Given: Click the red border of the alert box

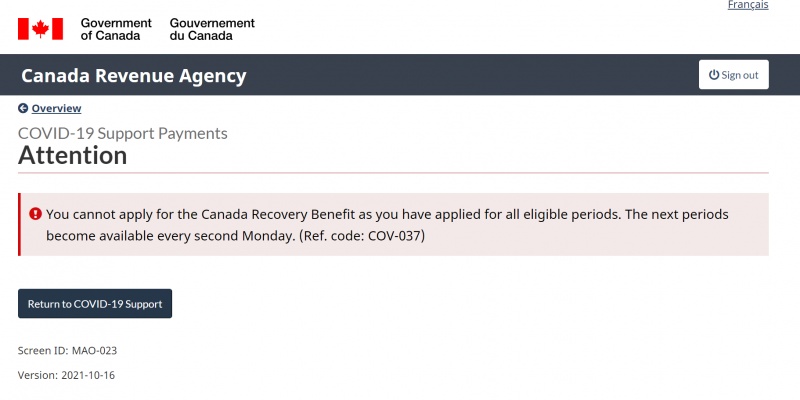Looking at the screenshot, I should [19, 224].
